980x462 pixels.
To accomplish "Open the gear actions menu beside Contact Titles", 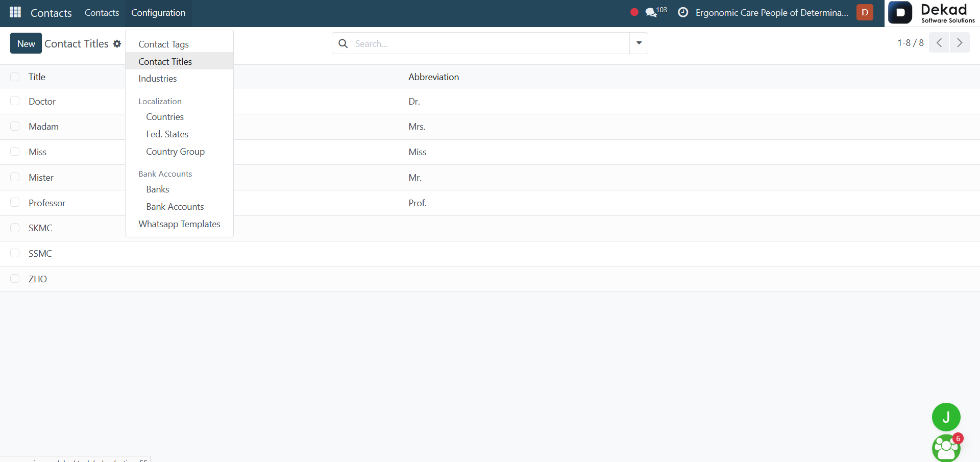I will (x=117, y=43).
